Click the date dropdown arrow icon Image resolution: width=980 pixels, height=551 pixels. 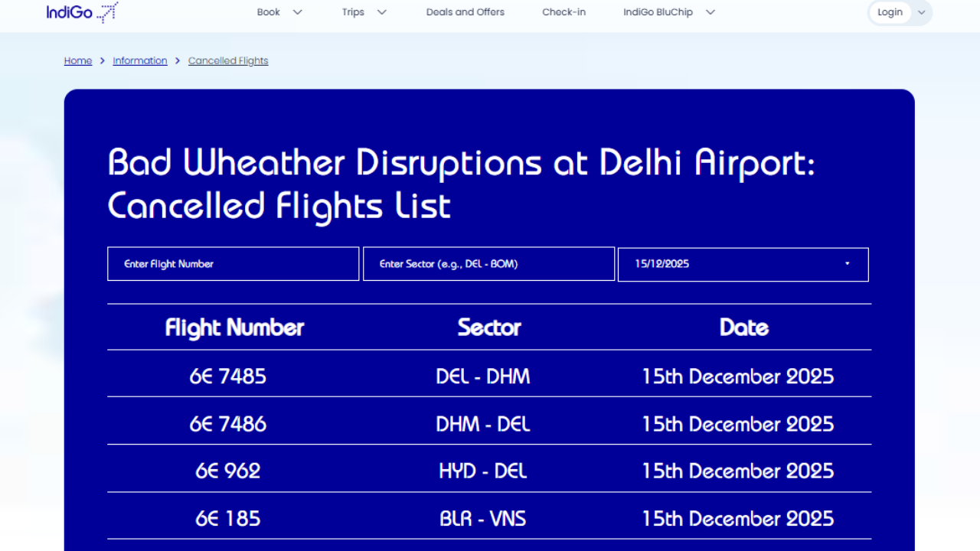pyautogui.click(x=847, y=264)
